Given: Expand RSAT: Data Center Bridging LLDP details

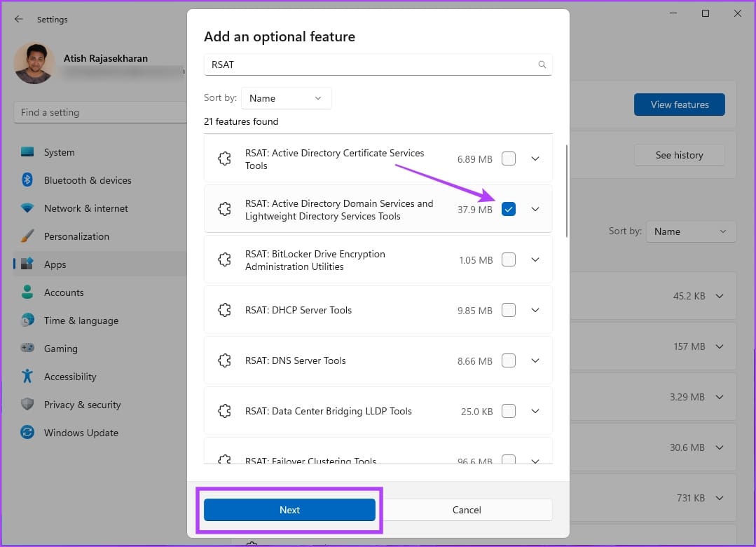Looking at the screenshot, I should pyautogui.click(x=535, y=411).
